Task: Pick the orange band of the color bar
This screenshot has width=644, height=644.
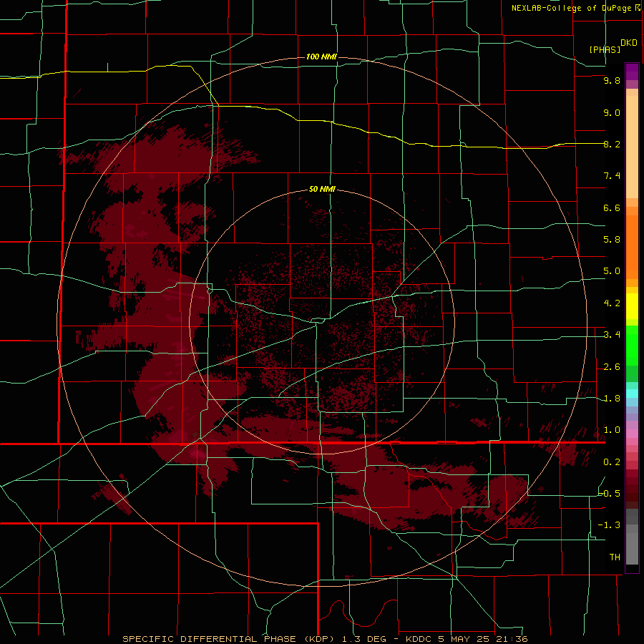Action: click(x=632, y=246)
